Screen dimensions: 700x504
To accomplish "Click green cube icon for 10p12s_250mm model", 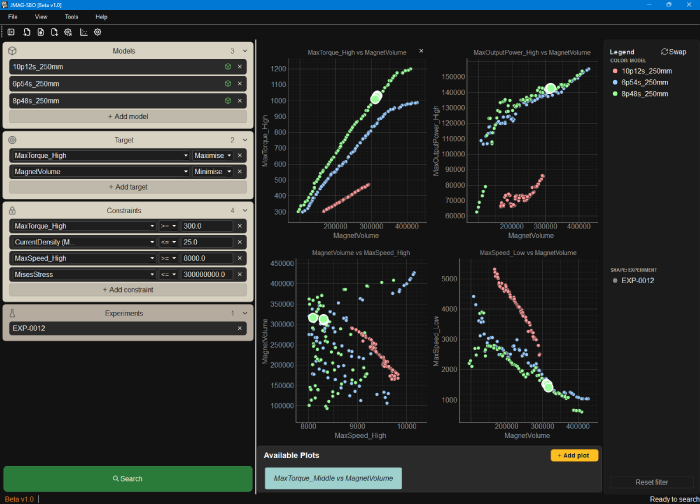I will 228,67.
